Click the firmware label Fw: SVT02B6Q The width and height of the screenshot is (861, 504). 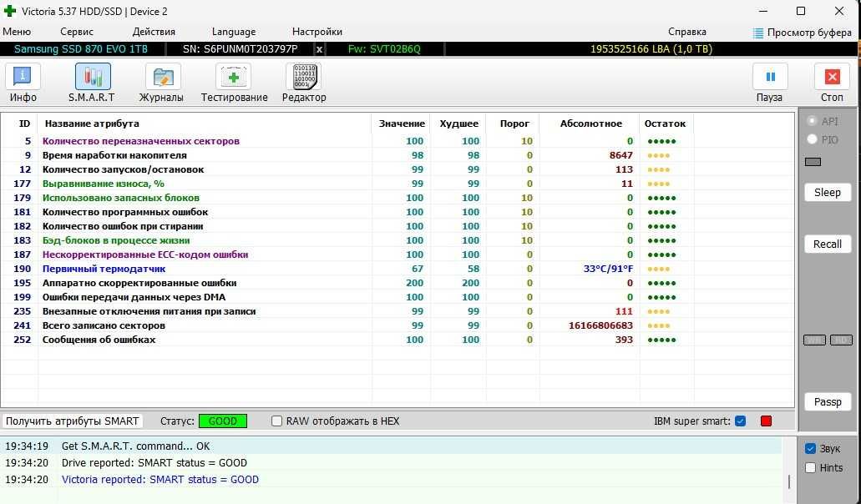[384, 49]
